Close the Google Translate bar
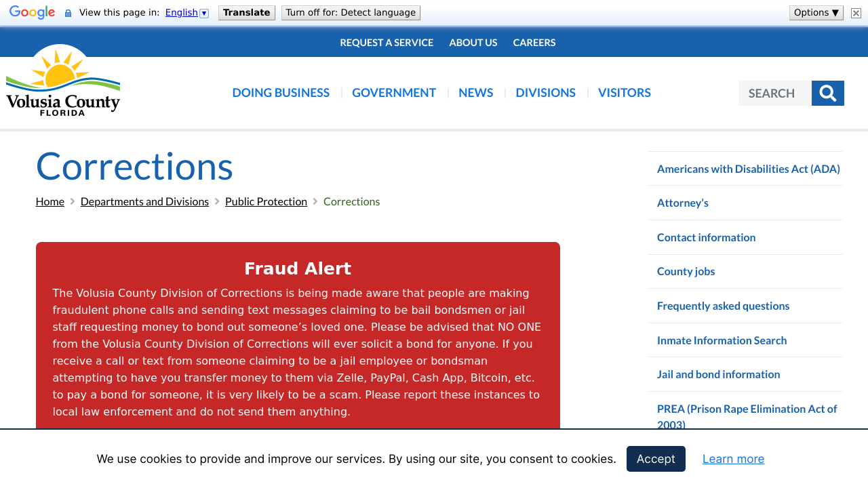Viewport: 868px width, 488px height. pyautogui.click(x=856, y=13)
